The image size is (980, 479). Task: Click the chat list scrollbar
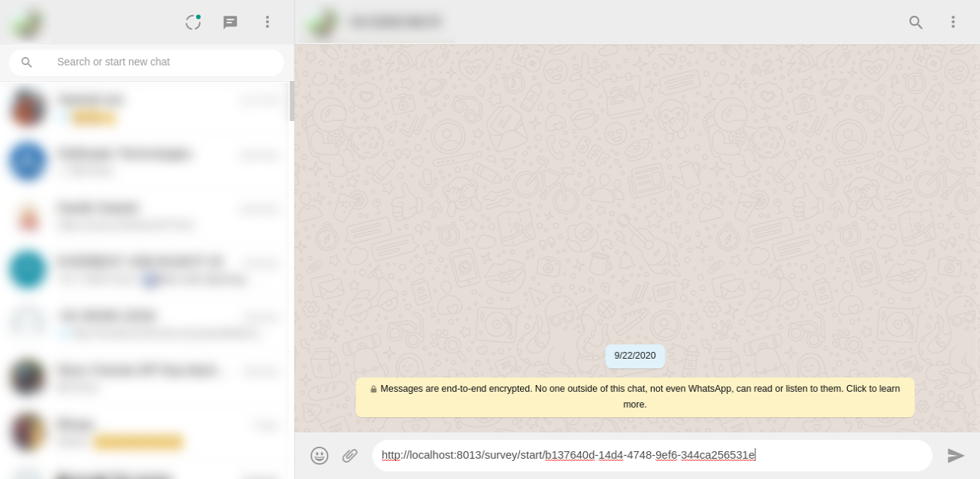[292, 102]
